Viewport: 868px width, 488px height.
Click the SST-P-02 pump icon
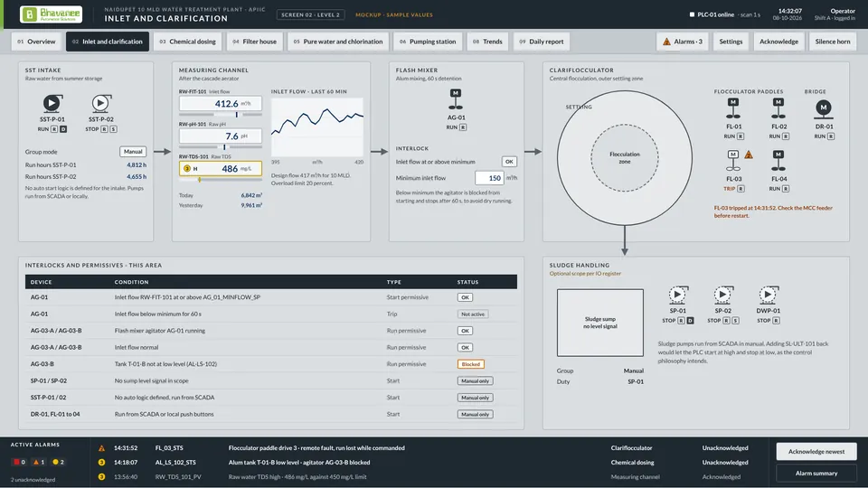tap(100, 103)
